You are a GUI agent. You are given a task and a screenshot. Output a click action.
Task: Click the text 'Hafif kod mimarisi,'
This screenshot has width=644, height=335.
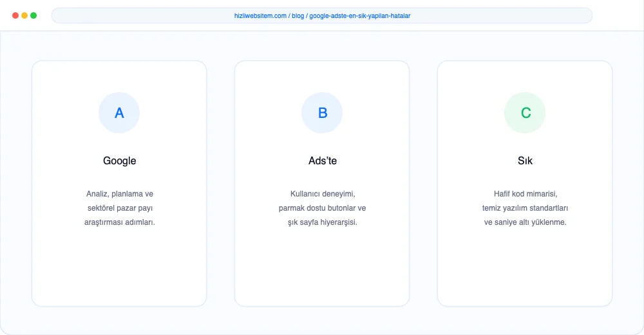click(526, 194)
